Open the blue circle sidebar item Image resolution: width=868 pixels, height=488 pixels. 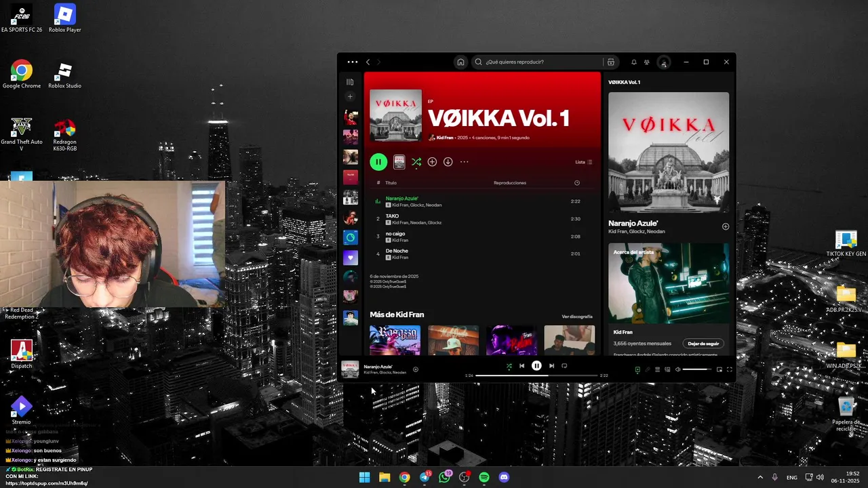(351, 237)
